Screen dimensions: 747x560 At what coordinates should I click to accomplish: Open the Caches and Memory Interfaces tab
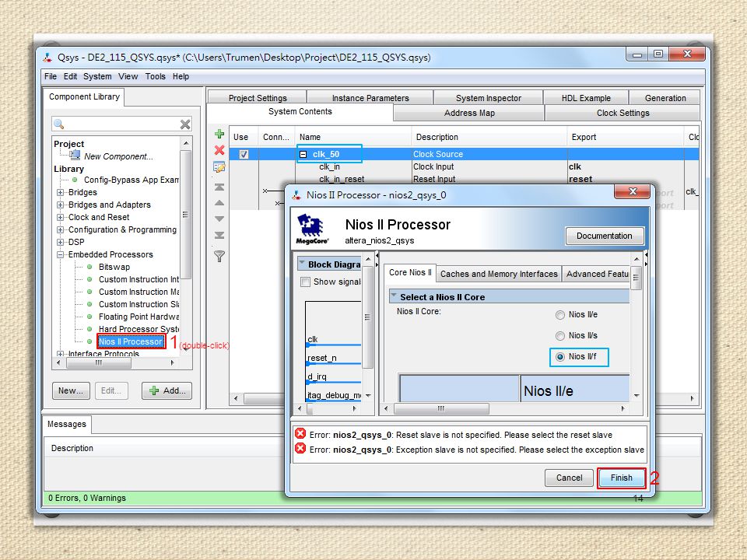499,274
